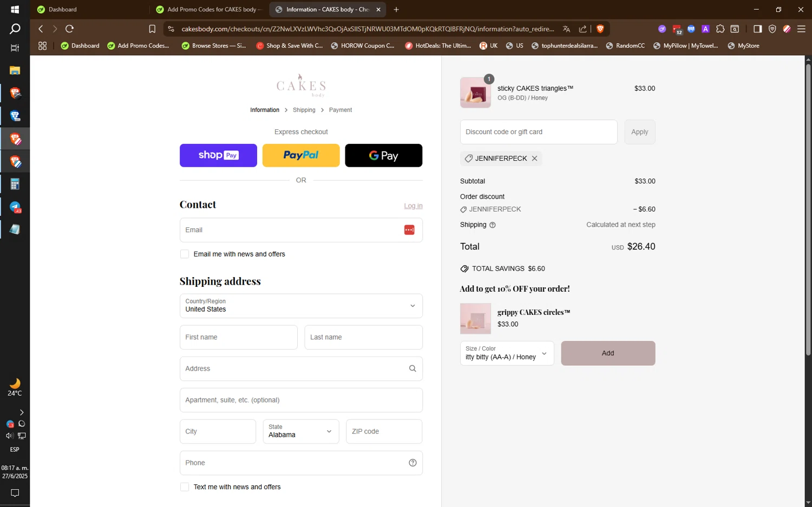Open Calculator from taskbar
The width and height of the screenshot is (812, 507).
tap(15, 185)
